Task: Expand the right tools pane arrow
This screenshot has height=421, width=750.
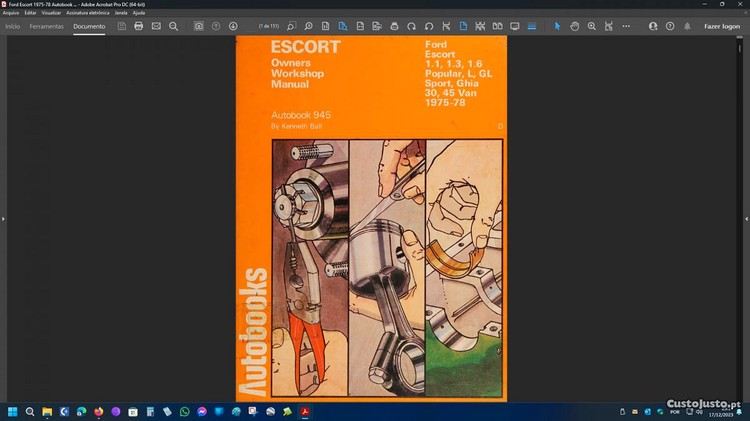Action: 746,218
